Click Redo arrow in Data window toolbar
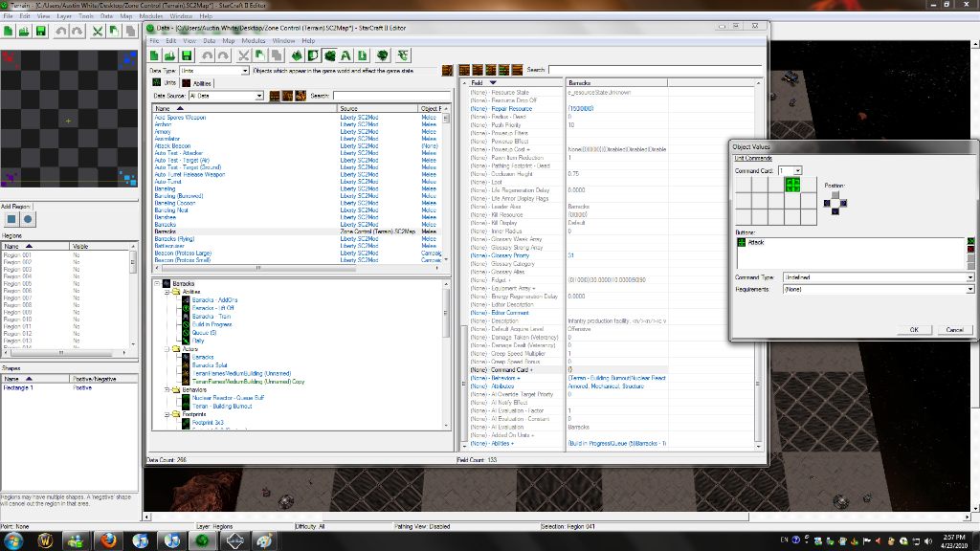Screen dimensions: 980x551 223,55
